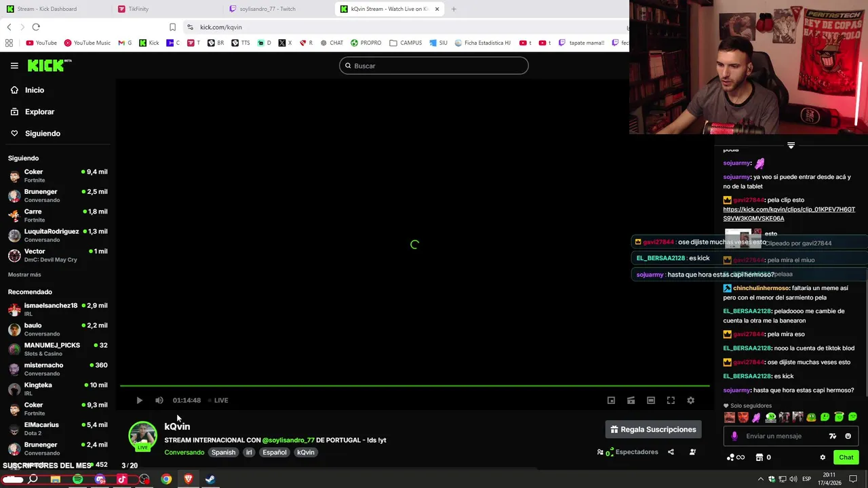The width and height of the screenshot is (868, 488).
Task: Click Regala Suscripciones button
Action: (x=653, y=429)
